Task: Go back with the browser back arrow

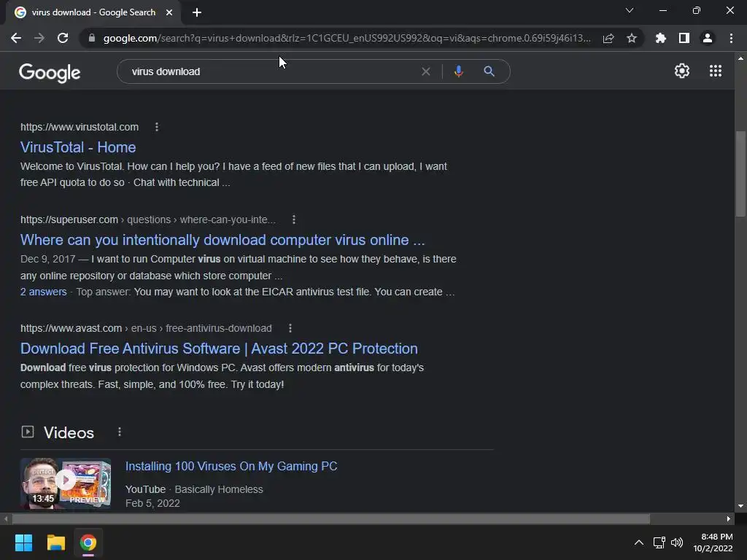Action: click(16, 38)
